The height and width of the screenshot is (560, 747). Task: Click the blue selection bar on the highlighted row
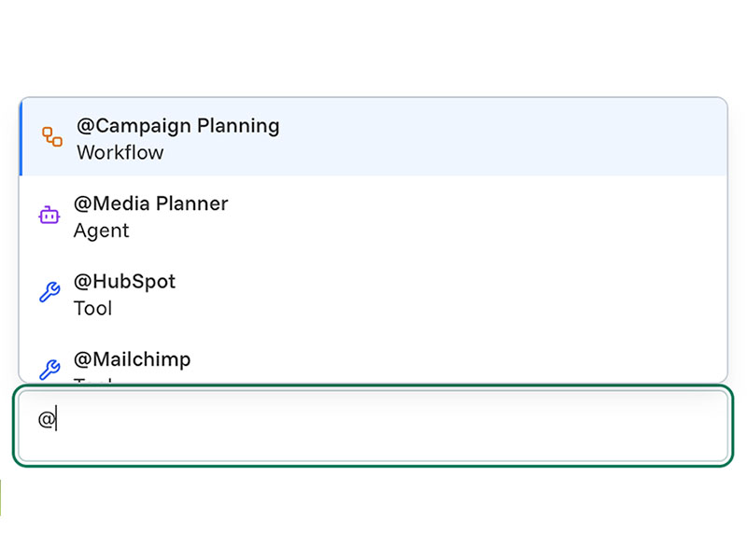21,137
